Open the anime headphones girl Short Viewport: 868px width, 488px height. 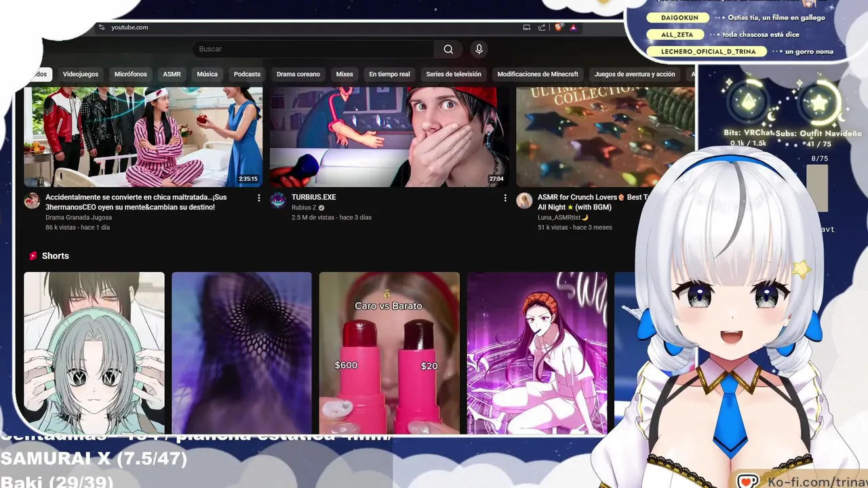(94, 353)
